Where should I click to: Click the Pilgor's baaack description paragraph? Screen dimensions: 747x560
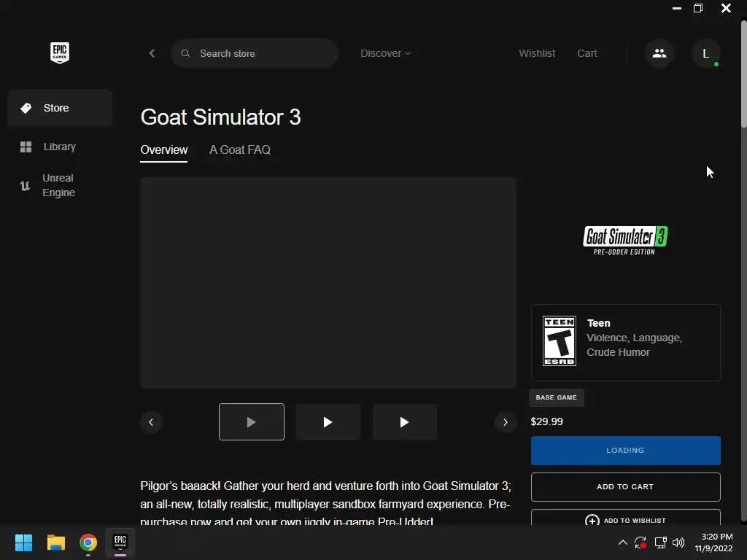[x=325, y=504]
